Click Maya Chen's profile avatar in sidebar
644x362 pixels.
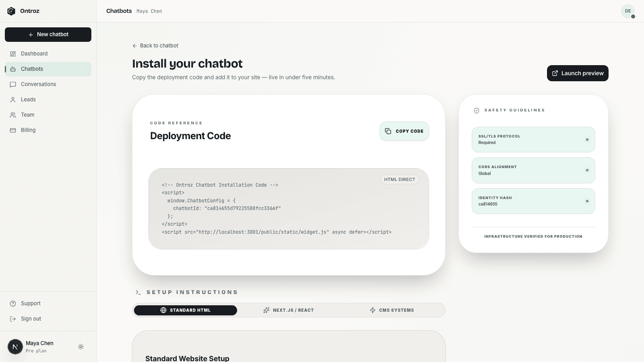click(15, 347)
